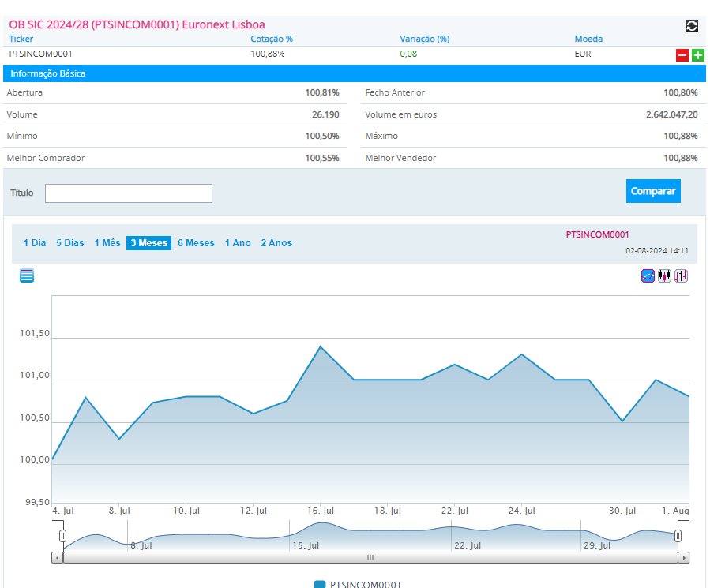Click the Variação (%) column header

coord(425,39)
